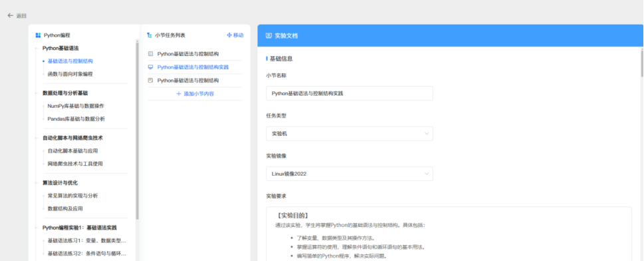Open the 实验镜像 dropdown showing Linux镜像2022

(350, 174)
